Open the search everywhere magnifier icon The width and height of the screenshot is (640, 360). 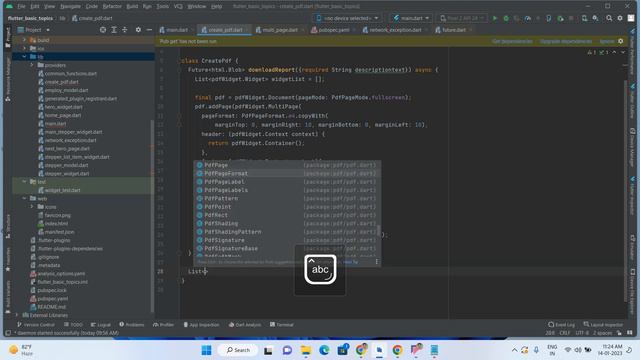(609, 18)
